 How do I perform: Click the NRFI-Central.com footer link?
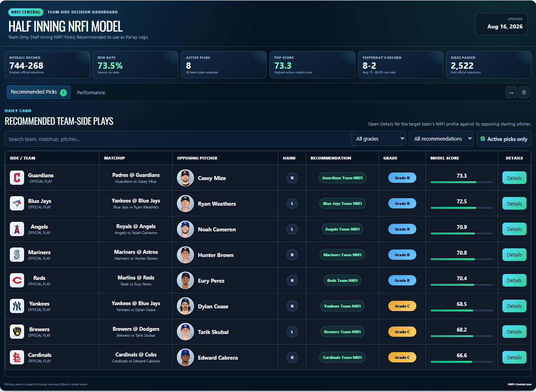click(519, 384)
